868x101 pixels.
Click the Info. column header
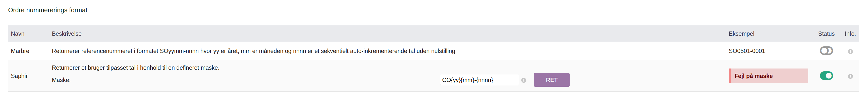(x=850, y=33)
